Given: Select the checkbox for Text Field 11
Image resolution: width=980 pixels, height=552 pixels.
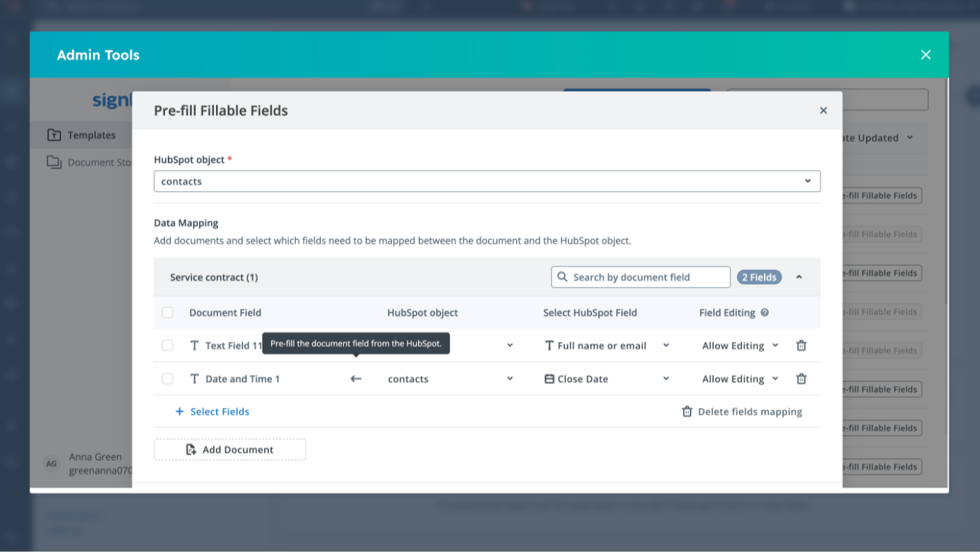Looking at the screenshot, I should 167,345.
